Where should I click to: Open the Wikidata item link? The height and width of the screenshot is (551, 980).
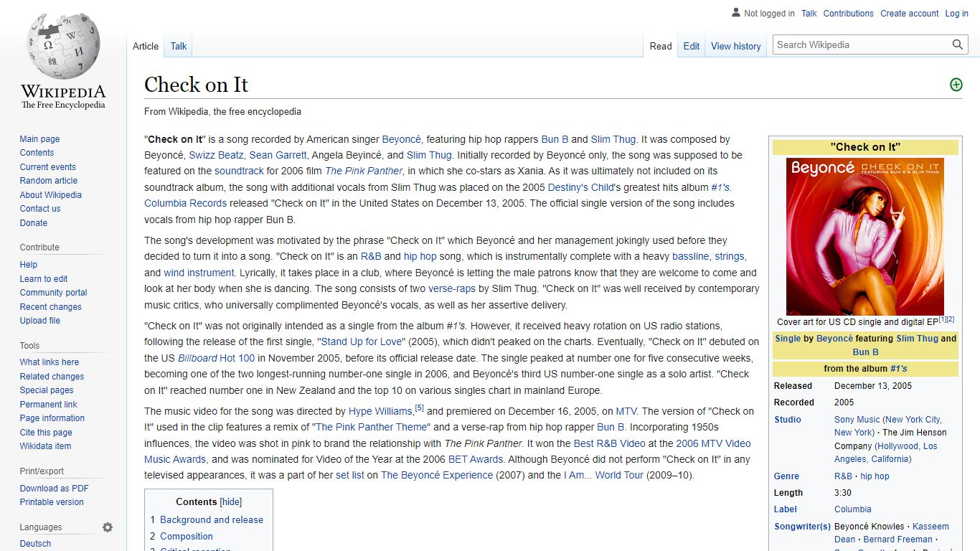pos(45,446)
